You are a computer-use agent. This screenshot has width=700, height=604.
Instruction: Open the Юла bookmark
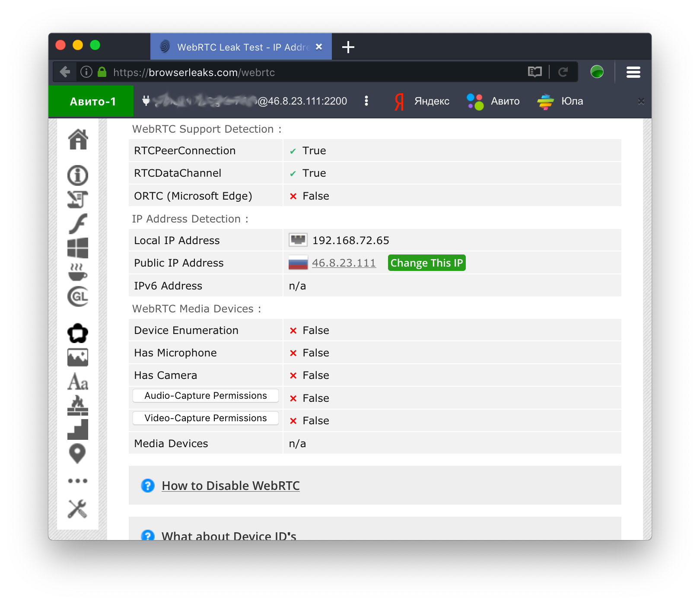point(560,101)
